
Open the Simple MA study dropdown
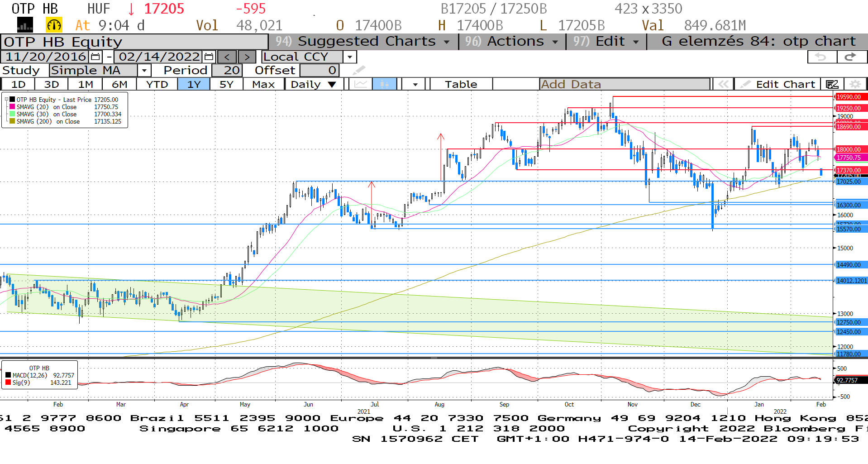[x=144, y=71]
